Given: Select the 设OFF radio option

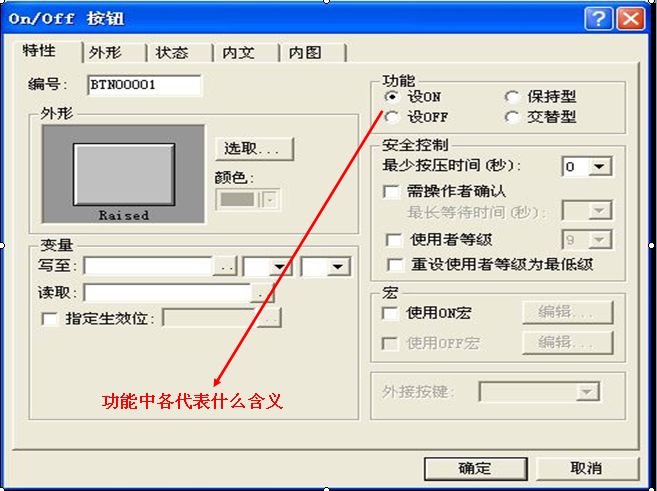Looking at the screenshot, I should point(391,117).
